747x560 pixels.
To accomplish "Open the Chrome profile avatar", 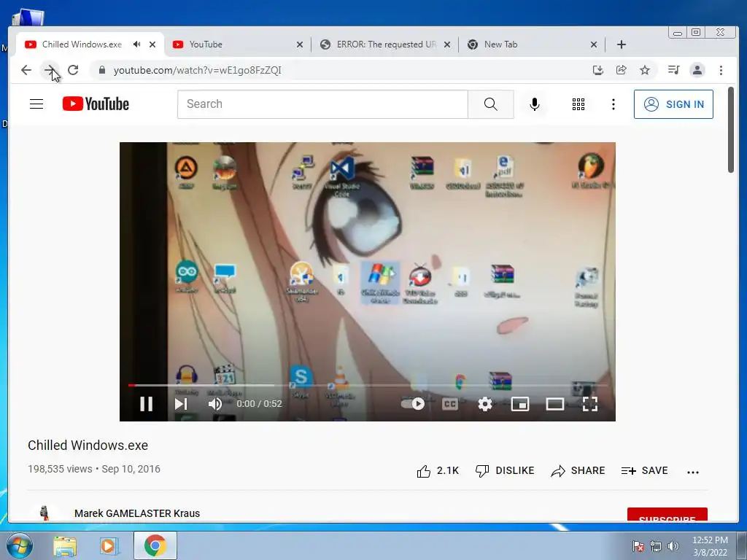I will click(x=697, y=70).
